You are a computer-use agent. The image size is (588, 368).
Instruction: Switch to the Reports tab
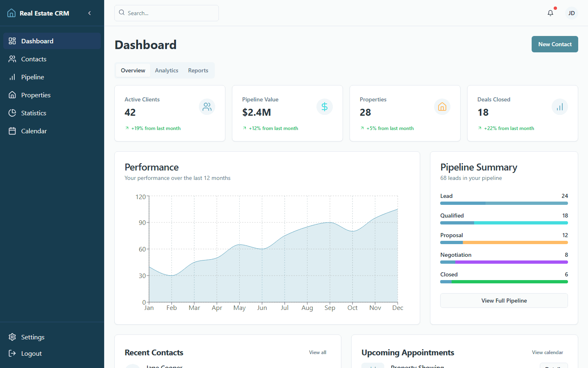coord(198,70)
